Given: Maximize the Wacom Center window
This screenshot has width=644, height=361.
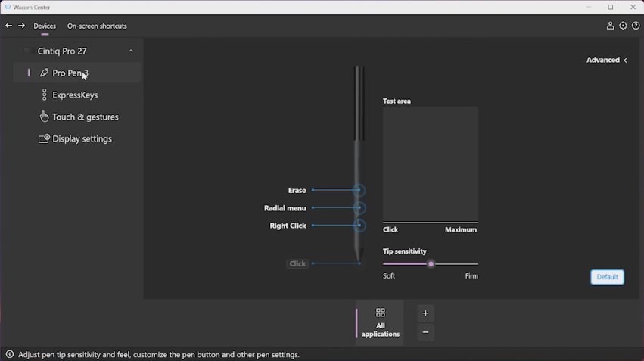Looking at the screenshot, I should coord(611,7).
